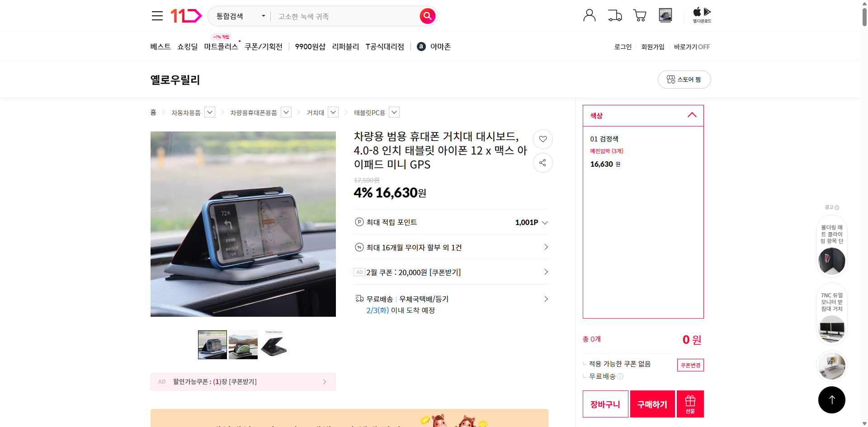This screenshot has height=427, width=868.
Task: Open the shopping cart icon
Action: tap(639, 15)
